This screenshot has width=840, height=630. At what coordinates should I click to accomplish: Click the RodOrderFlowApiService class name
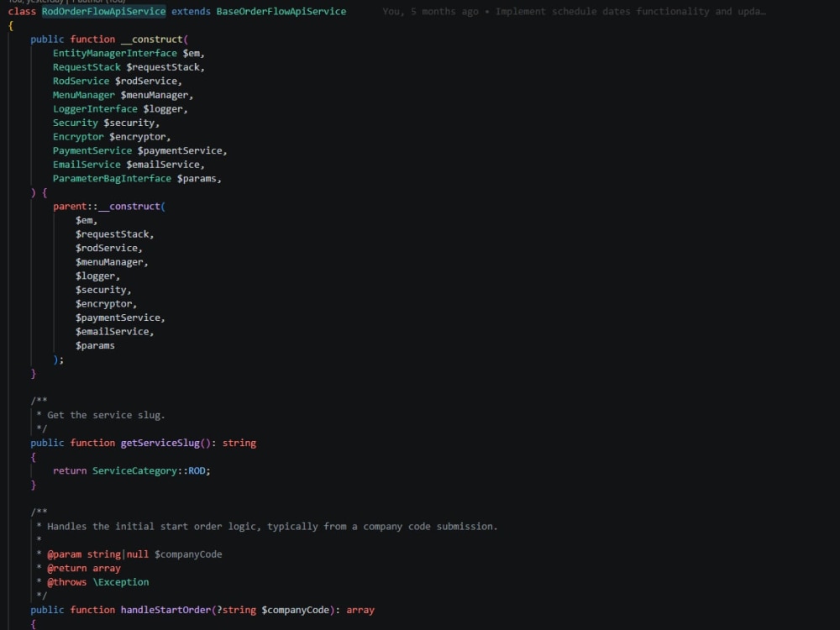point(104,11)
